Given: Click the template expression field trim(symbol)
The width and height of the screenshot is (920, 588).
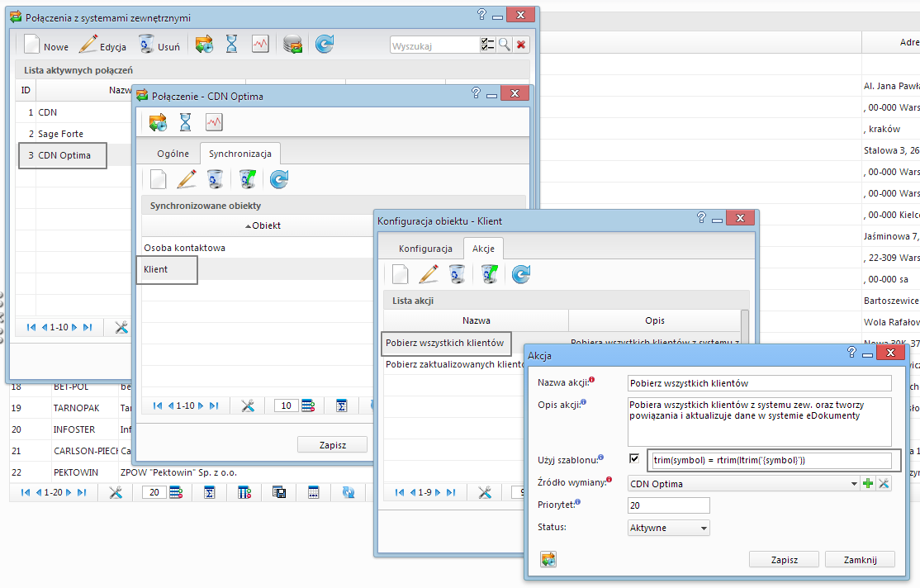Looking at the screenshot, I should point(771,460).
